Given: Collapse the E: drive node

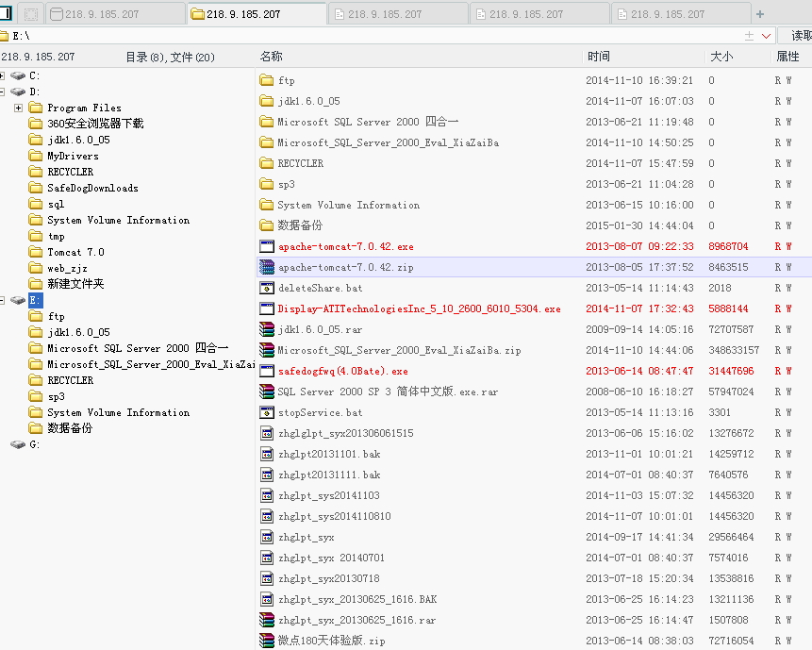Looking at the screenshot, I should [2, 300].
